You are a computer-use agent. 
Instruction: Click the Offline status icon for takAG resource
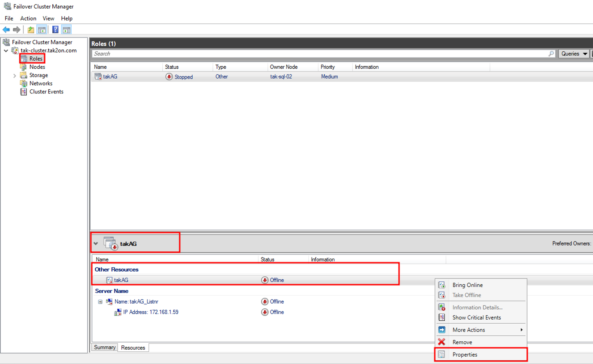click(265, 280)
